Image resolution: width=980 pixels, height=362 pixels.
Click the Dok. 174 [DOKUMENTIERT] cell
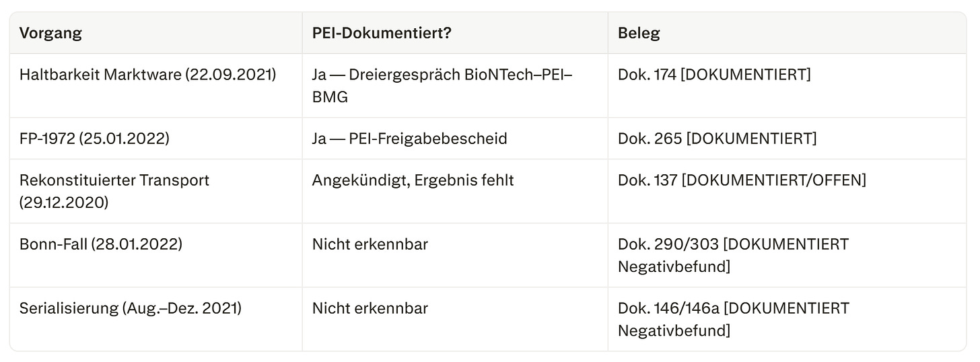pyautogui.click(x=786, y=85)
